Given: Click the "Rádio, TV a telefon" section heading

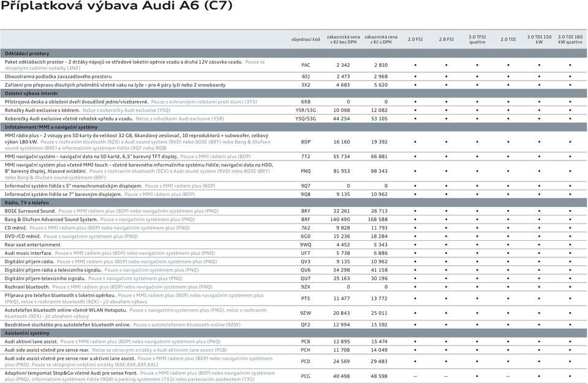Looking at the screenshot, I should click(26, 203).
